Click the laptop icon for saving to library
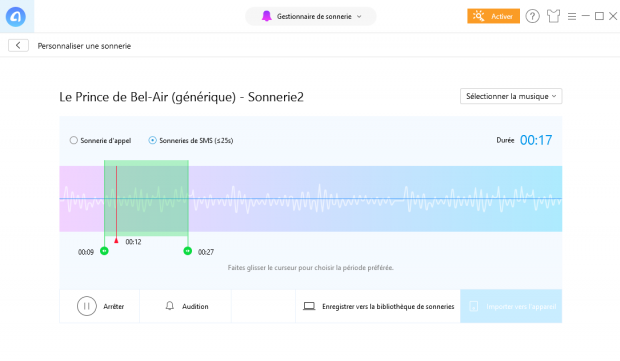Screen dimensions: 620x361 (x=309, y=306)
